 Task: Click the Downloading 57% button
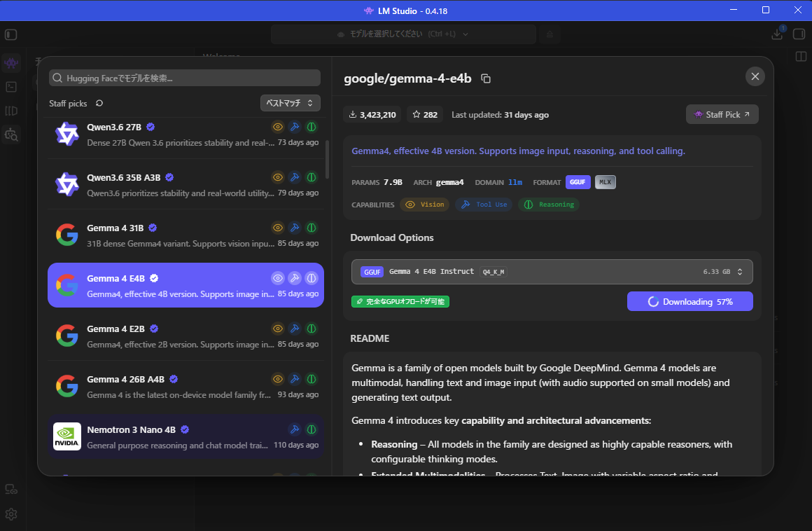point(689,301)
